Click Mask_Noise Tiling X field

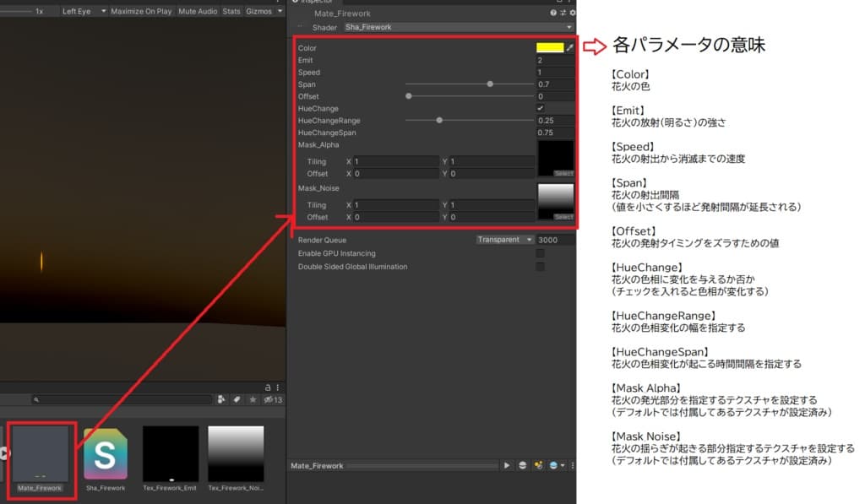[x=396, y=205]
